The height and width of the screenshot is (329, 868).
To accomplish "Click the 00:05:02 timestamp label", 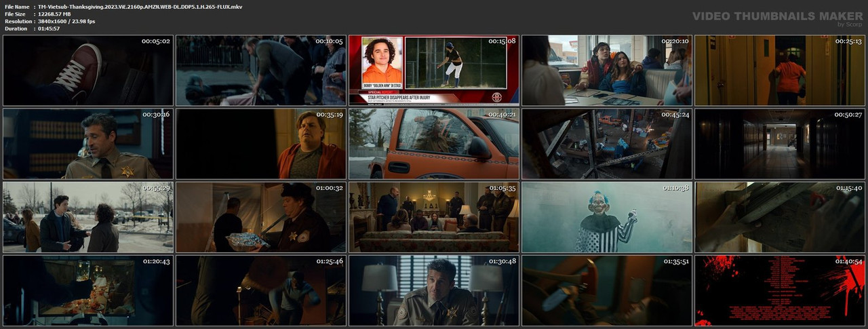I will click(x=155, y=41).
